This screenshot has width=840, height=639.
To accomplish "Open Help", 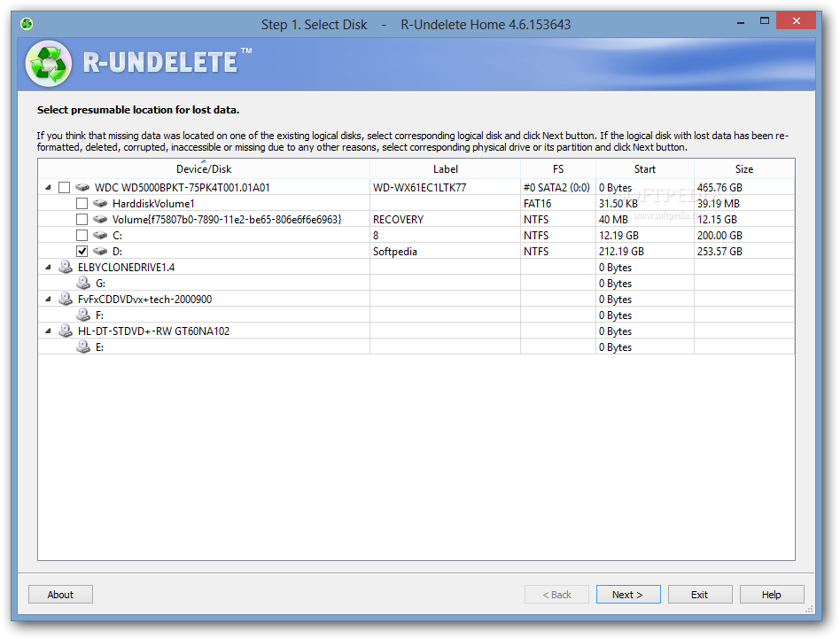I will tap(772, 595).
